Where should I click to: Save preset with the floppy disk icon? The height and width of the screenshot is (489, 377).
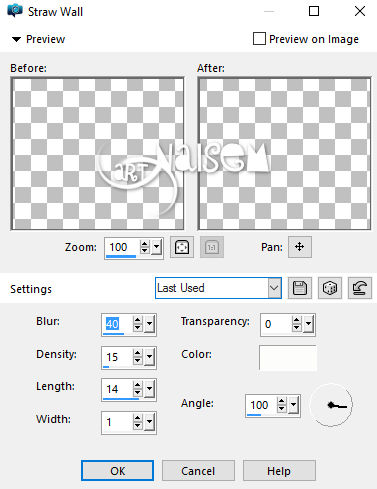tap(300, 288)
